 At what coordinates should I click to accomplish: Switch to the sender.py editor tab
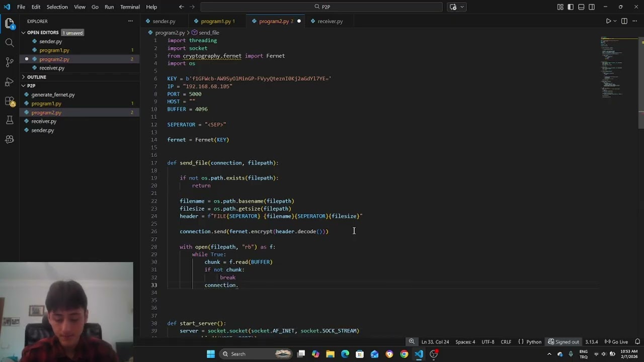tap(164, 21)
